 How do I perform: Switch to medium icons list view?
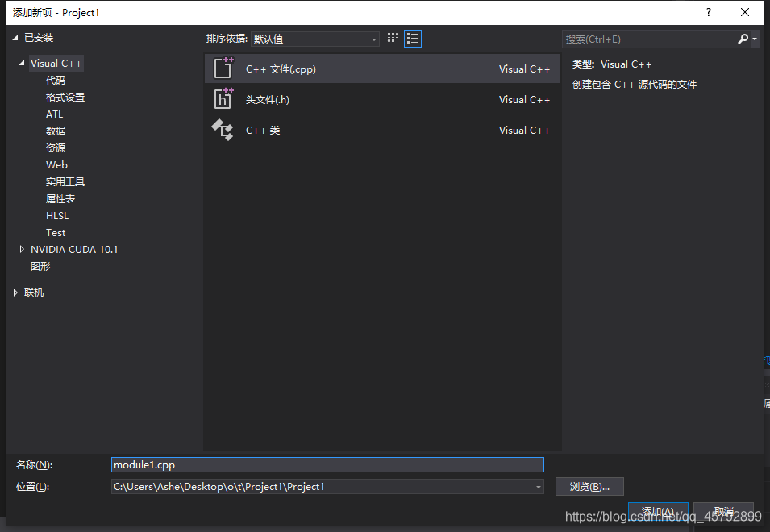click(x=413, y=39)
